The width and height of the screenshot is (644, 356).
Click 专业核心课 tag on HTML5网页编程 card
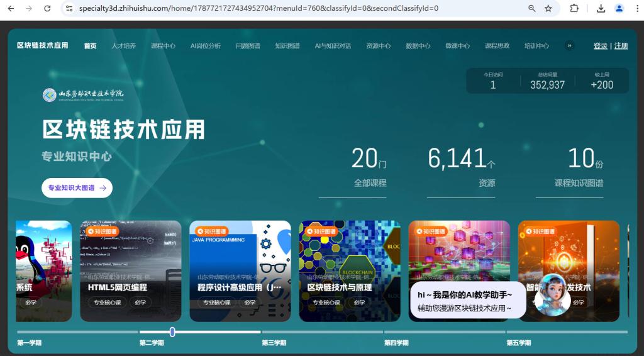[x=107, y=302]
